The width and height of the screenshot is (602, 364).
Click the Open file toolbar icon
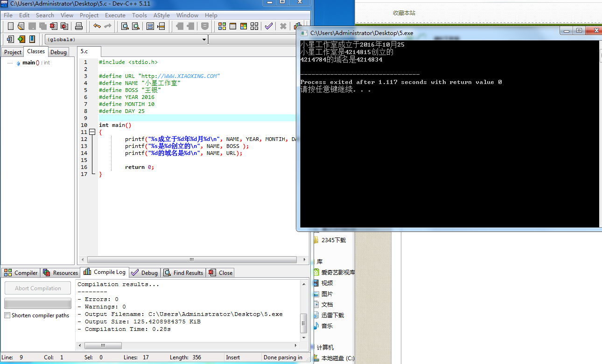[21, 26]
